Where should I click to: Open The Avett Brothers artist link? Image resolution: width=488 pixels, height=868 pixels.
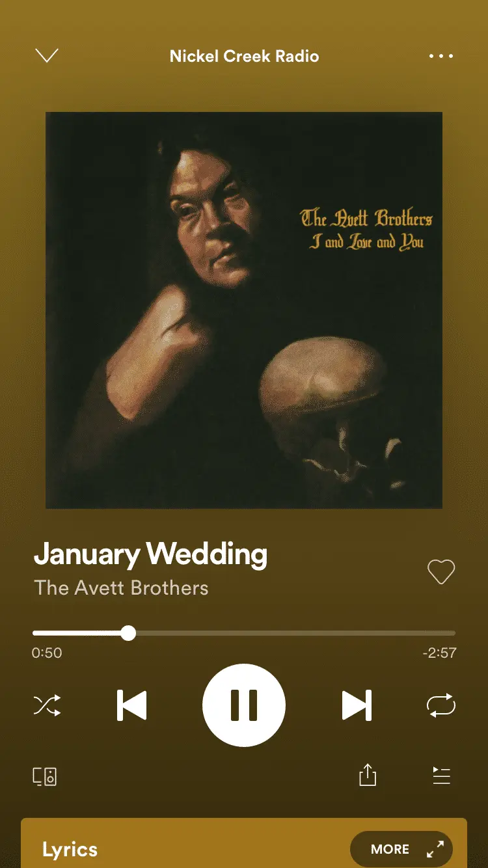point(121,588)
